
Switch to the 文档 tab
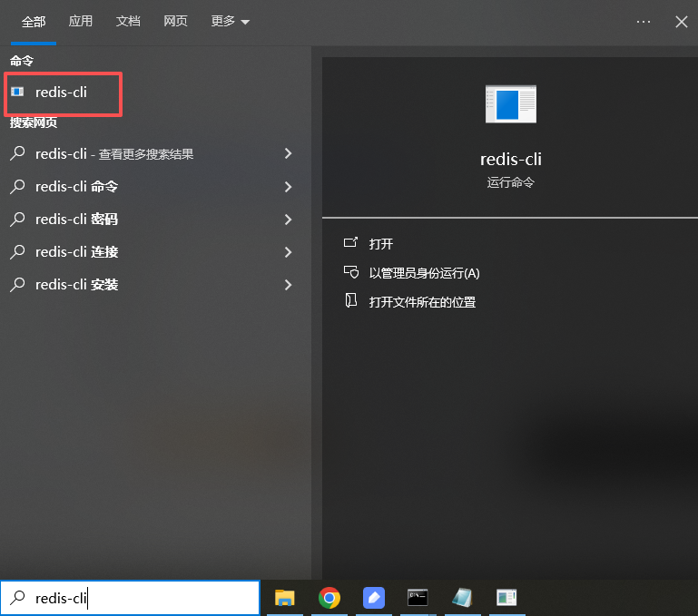coord(128,21)
